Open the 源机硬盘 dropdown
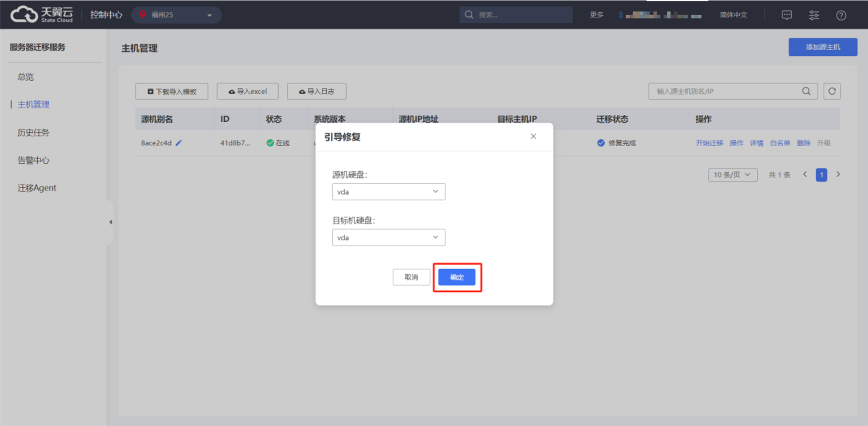Viewport: 868px width, 426px height. click(x=389, y=192)
